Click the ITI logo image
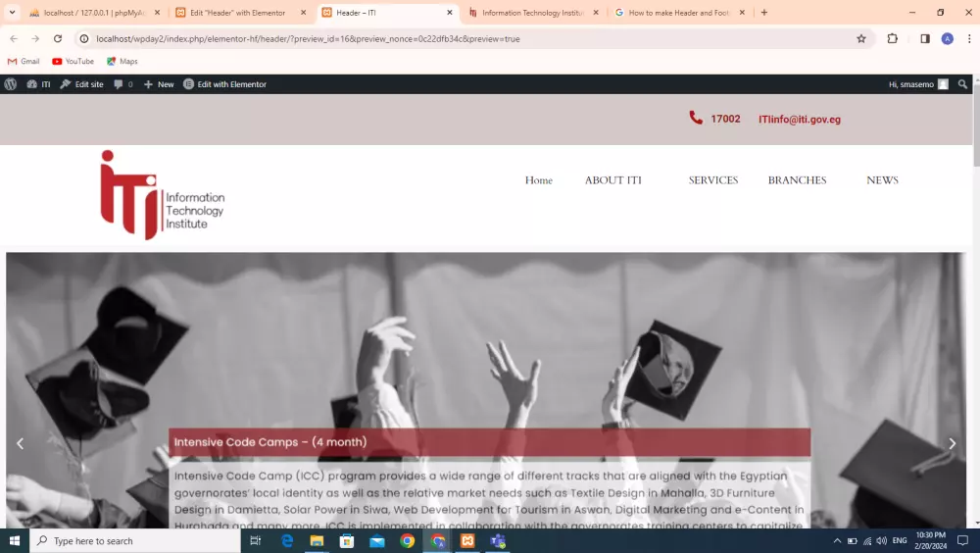The image size is (980, 553). tap(163, 194)
